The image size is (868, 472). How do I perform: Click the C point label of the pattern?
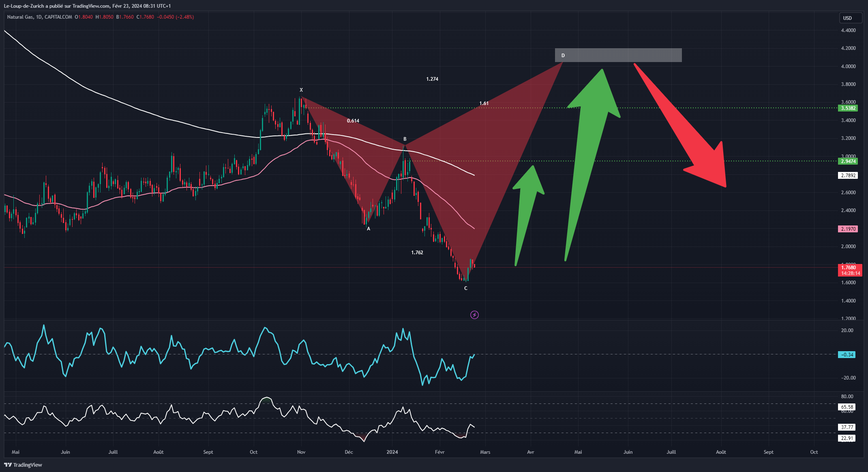(466, 288)
